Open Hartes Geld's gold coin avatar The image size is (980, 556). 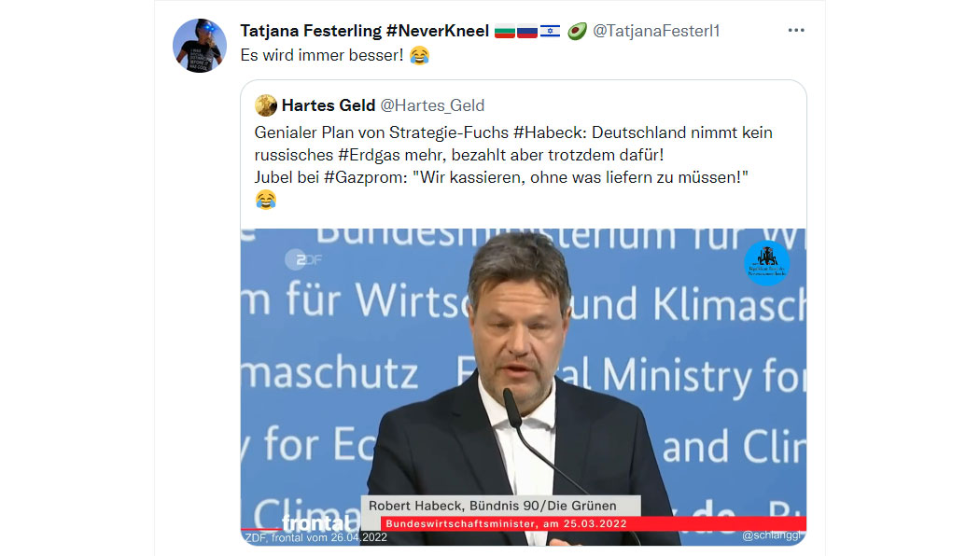pyautogui.click(x=266, y=105)
